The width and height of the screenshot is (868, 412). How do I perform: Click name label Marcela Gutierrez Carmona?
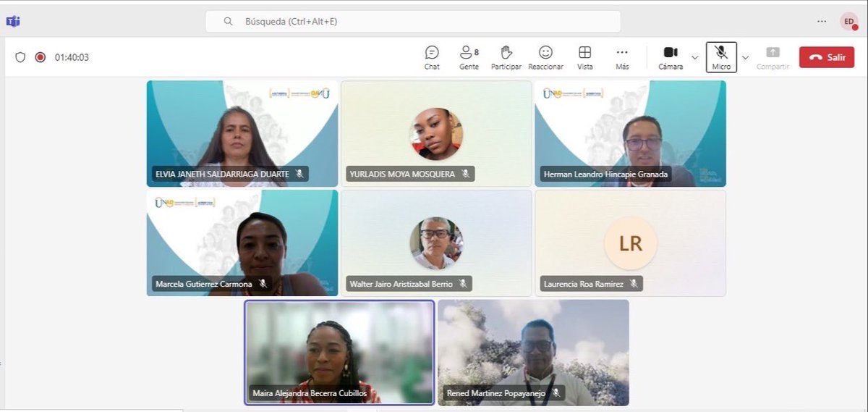click(x=204, y=284)
